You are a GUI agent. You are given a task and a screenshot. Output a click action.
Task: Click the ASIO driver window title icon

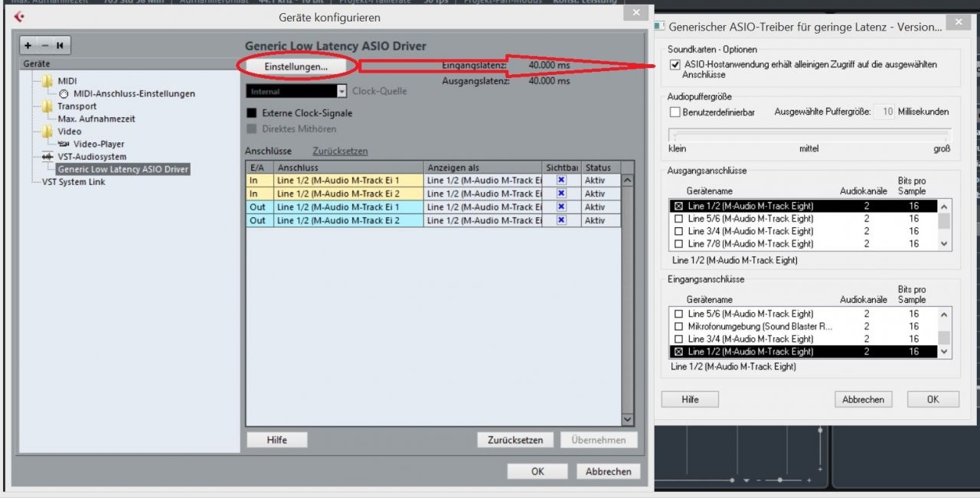660,27
